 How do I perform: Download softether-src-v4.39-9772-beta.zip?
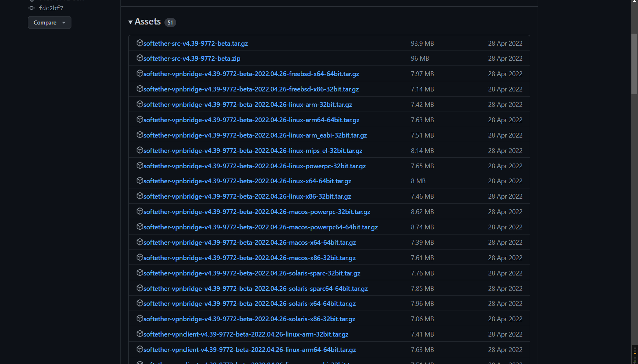(x=192, y=58)
